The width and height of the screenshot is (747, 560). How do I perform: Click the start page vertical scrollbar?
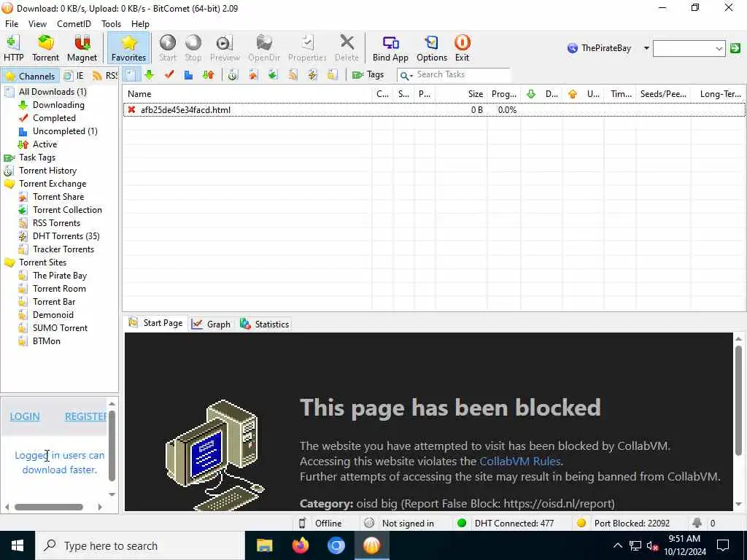point(738,400)
